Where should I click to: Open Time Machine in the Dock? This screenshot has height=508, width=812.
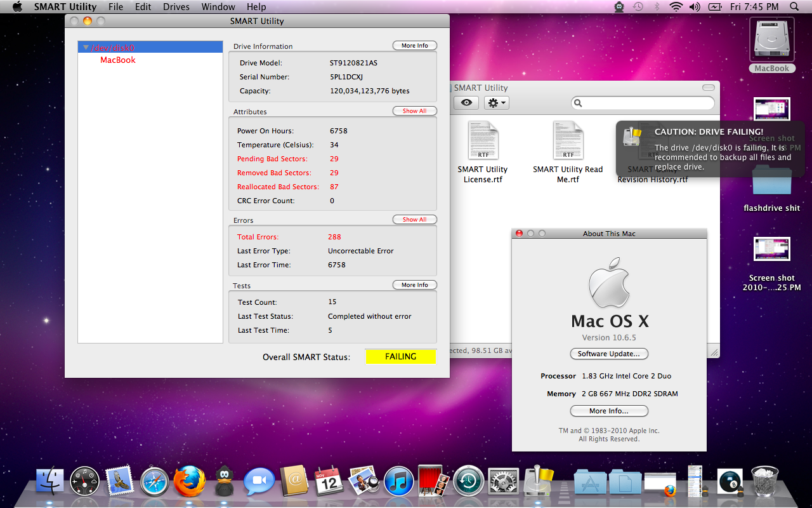point(469,481)
